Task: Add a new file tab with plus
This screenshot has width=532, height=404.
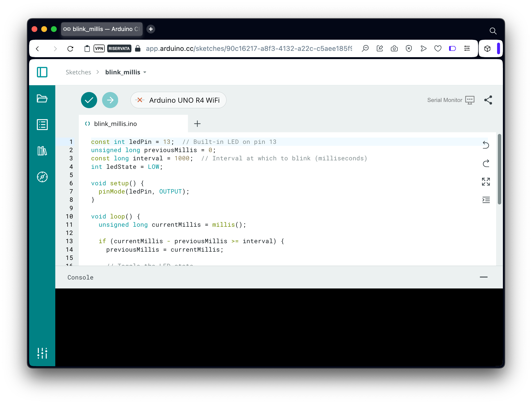Action: point(197,124)
